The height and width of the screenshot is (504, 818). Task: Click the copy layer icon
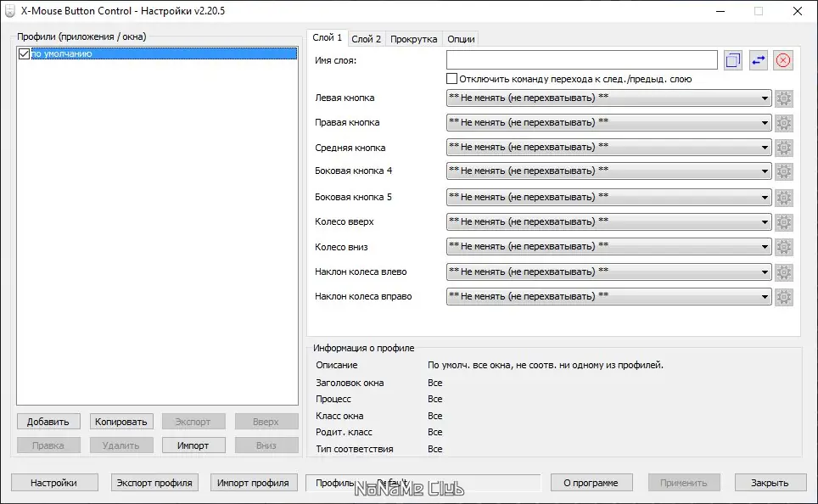pos(733,60)
